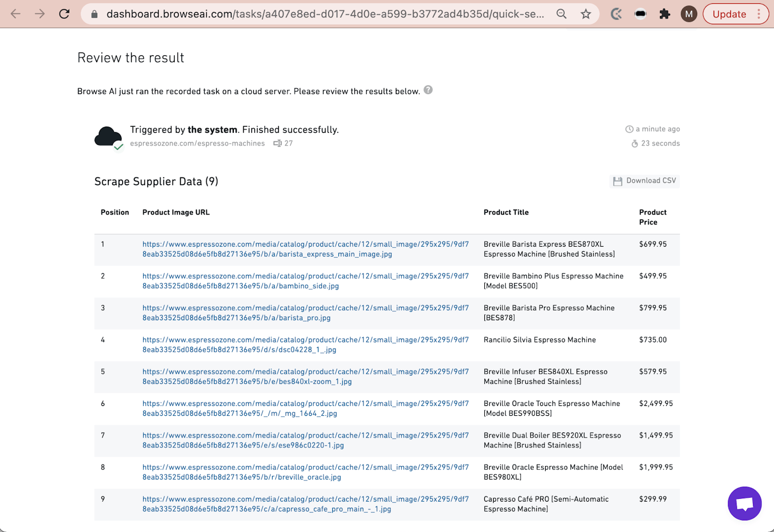This screenshot has height=532, width=774.
Task: Click the help question mark icon
Action: click(x=428, y=90)
